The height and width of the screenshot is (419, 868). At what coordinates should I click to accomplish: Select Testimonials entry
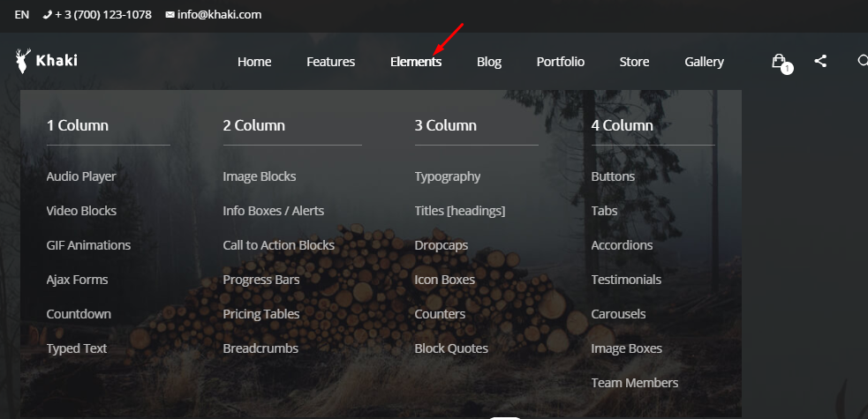pos(626,280)
